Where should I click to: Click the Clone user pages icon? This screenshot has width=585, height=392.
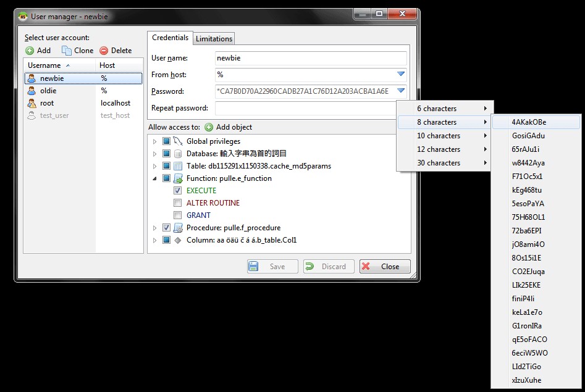point(67,51)
